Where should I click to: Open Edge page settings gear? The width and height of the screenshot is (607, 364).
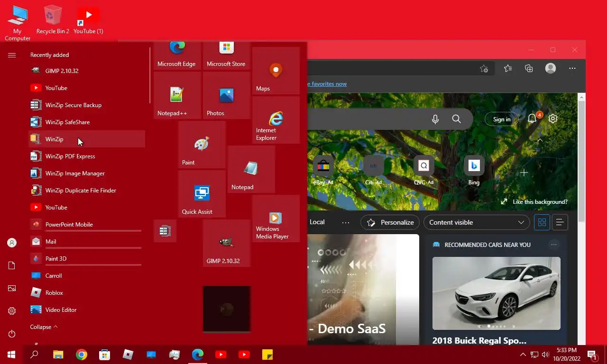click(x=553, y=118)
